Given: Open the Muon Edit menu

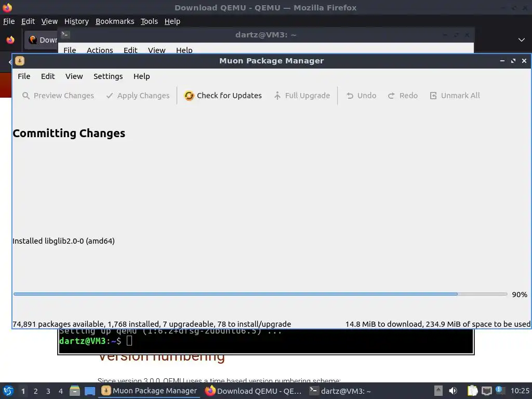Looking at the screenshot, I should tap(48, 76).
